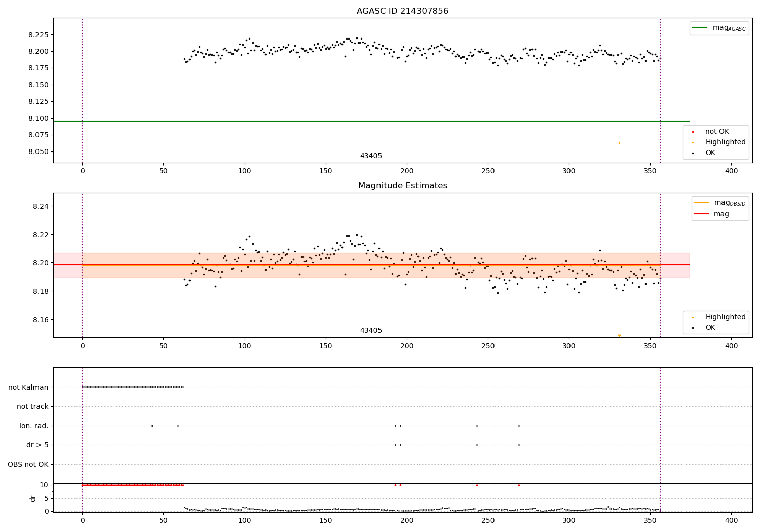760x532 pixels.
Task: Click the 8.100 y-tick label
Action: 39,119
